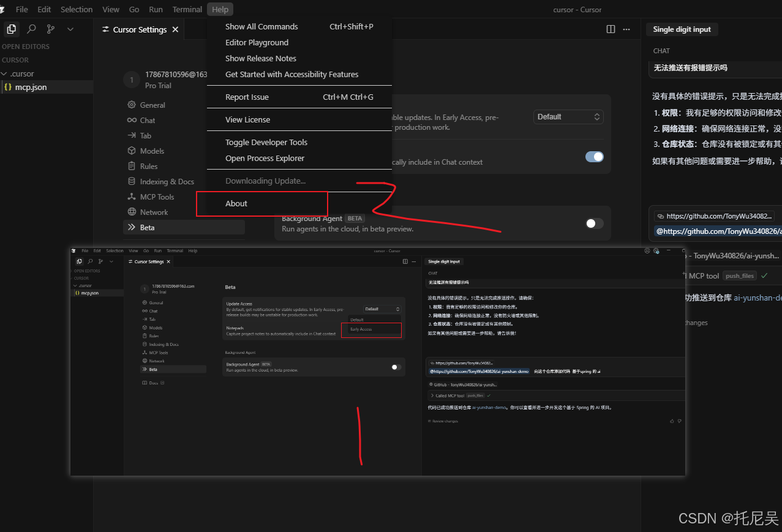Viewport: 782px width, 532px height.
Task: Click the @https://github.com/TonyWu340826 mention
Action: coord(719,231)
